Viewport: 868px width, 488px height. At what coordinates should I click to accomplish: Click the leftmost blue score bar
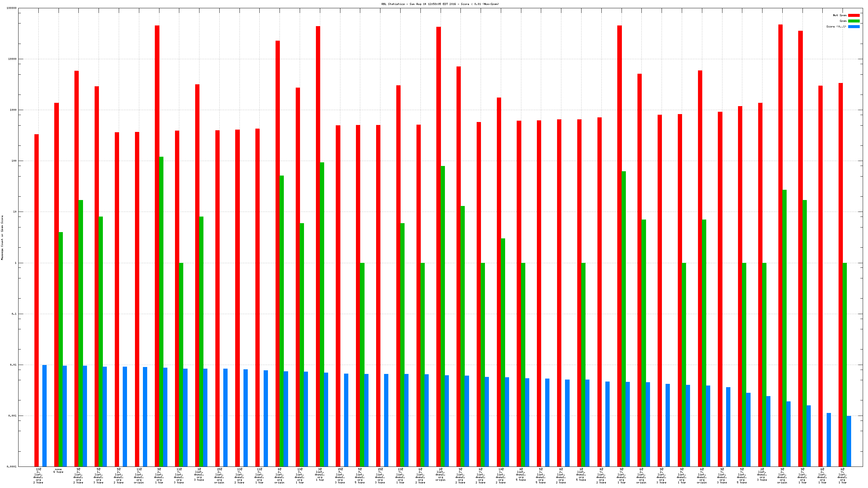44,416
